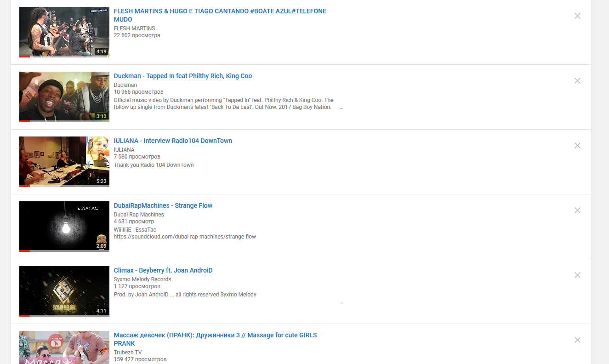Click the "4 631 просмотр" view count
The height and width of the screenshot is (364, 609).
point(134,222)
